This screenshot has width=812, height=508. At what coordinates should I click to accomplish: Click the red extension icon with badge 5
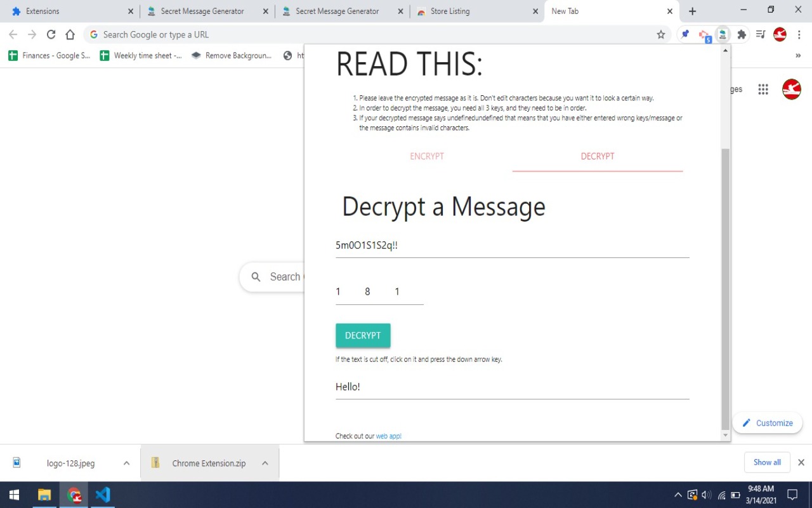tap(704, 34)
